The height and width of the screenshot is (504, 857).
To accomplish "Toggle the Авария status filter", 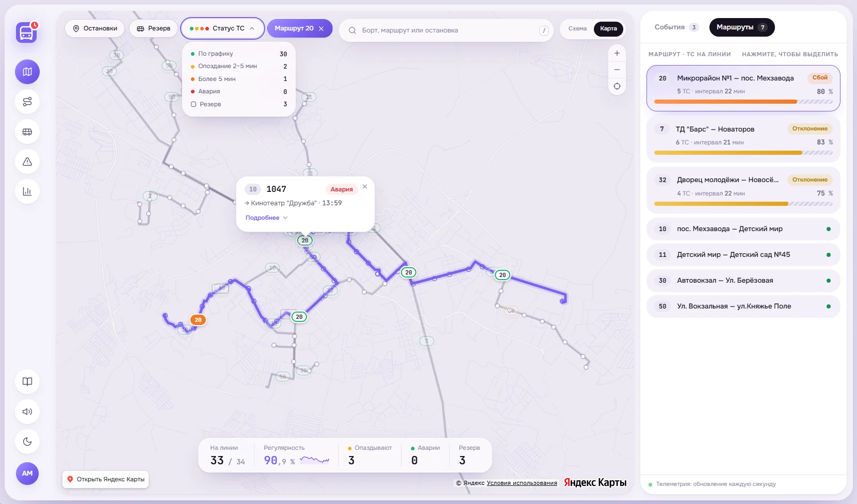I will (x=239, y=91).
